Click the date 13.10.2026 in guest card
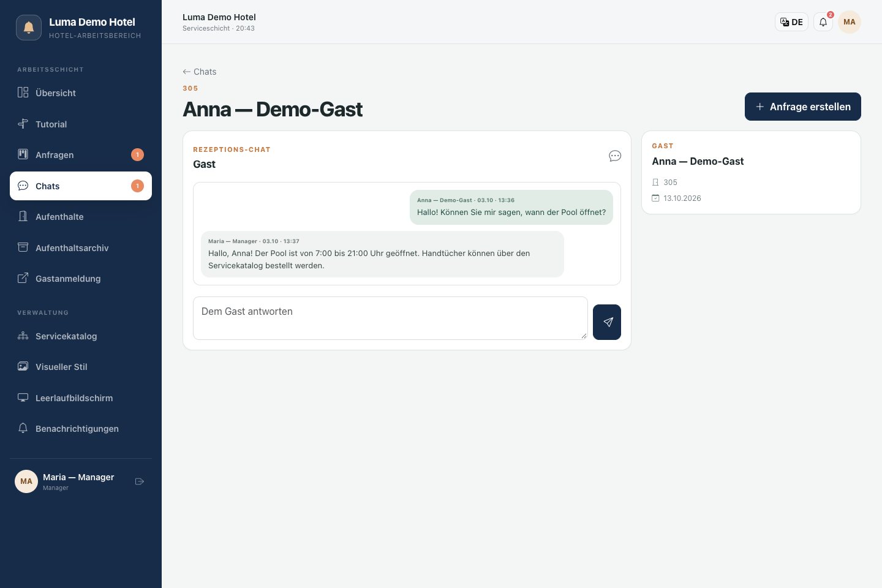Screen dimensions: 882x588 pos(682,198)
